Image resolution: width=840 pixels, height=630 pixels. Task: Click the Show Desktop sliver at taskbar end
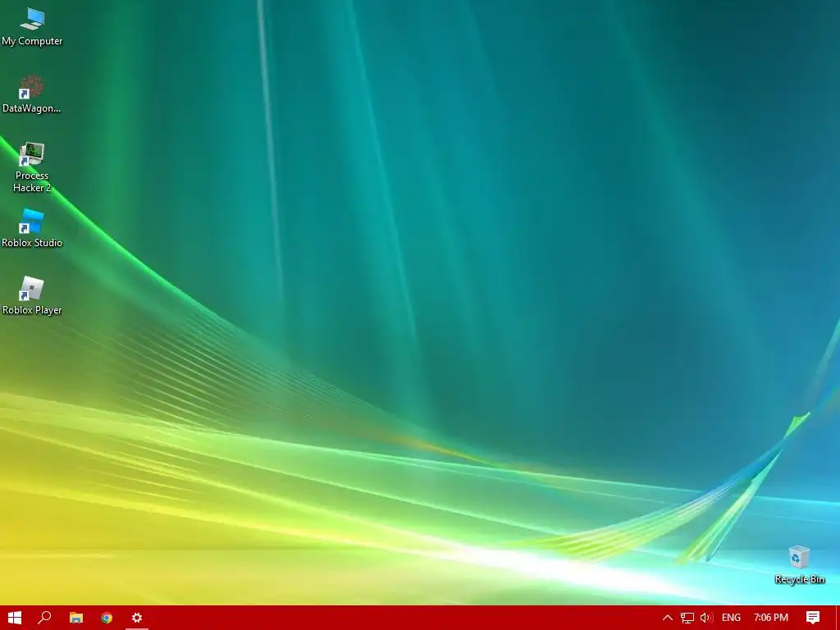[x=838, y=618]
